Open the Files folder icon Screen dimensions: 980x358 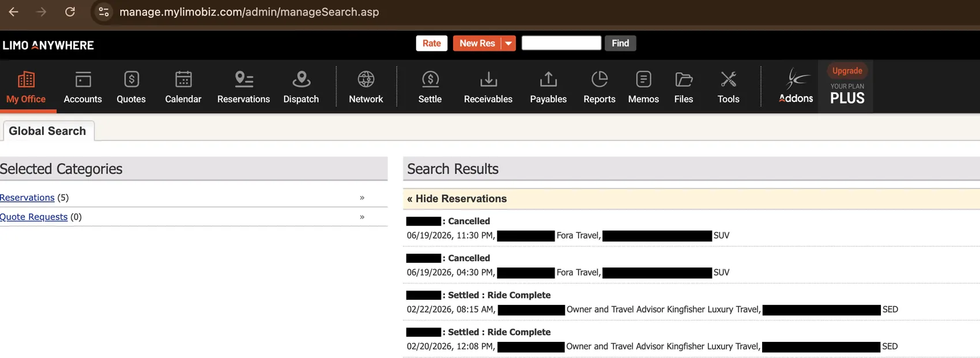click(684, 80)
